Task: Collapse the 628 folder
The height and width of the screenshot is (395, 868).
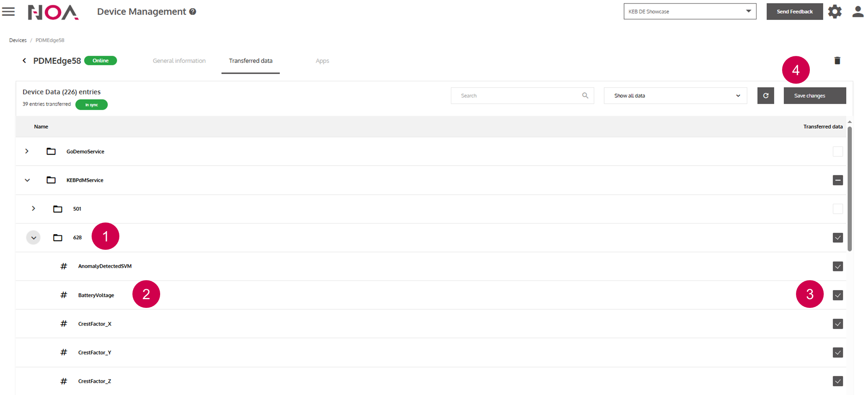Action: tap(33, 238)
